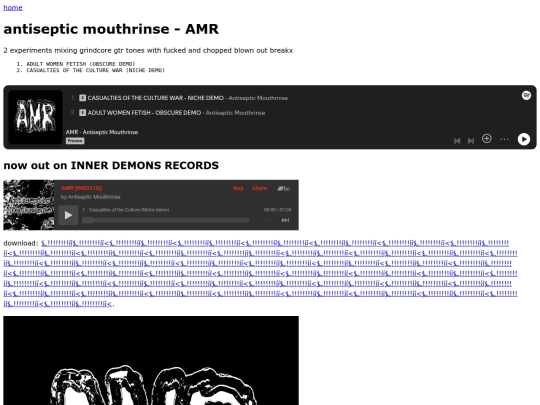540x405 pixels.
Task: Click Antiseptic Mouthrinse artist beside Adult Women track
Action: click(235, 113)
